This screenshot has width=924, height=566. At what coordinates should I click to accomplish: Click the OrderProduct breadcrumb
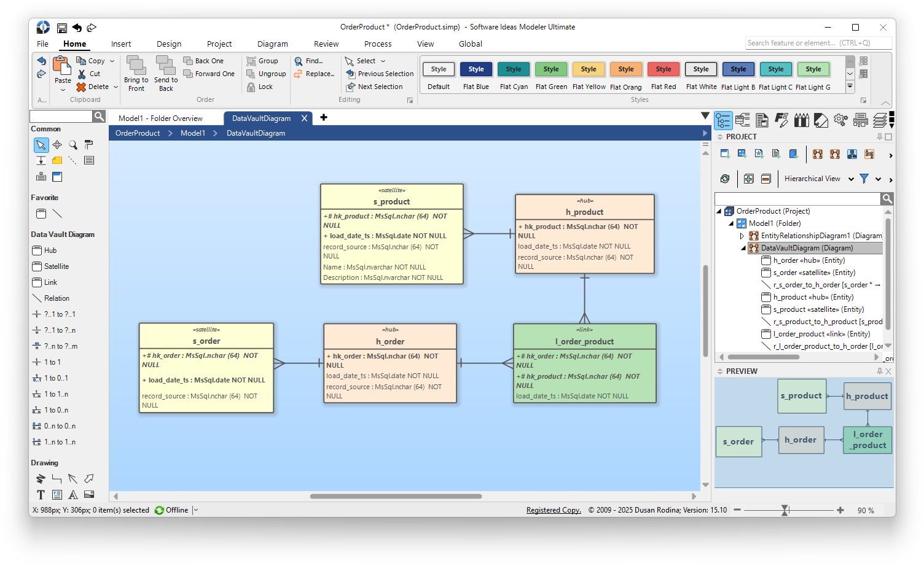click(138, 133)
